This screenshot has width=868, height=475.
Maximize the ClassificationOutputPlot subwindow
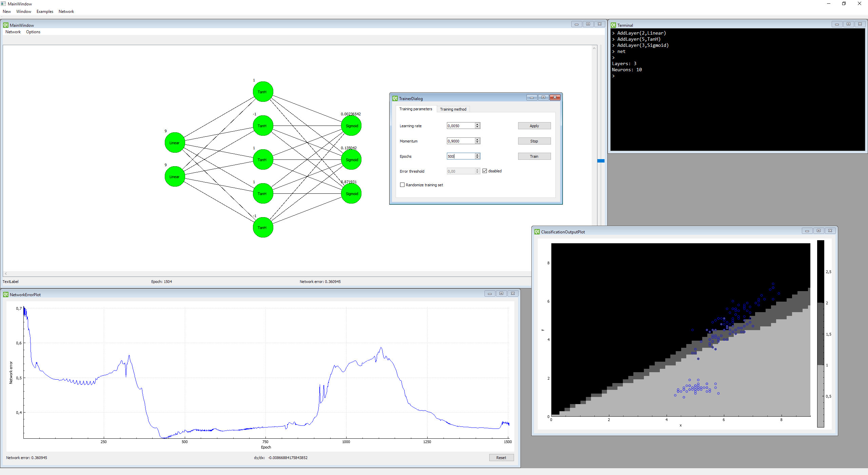point(818,231)
